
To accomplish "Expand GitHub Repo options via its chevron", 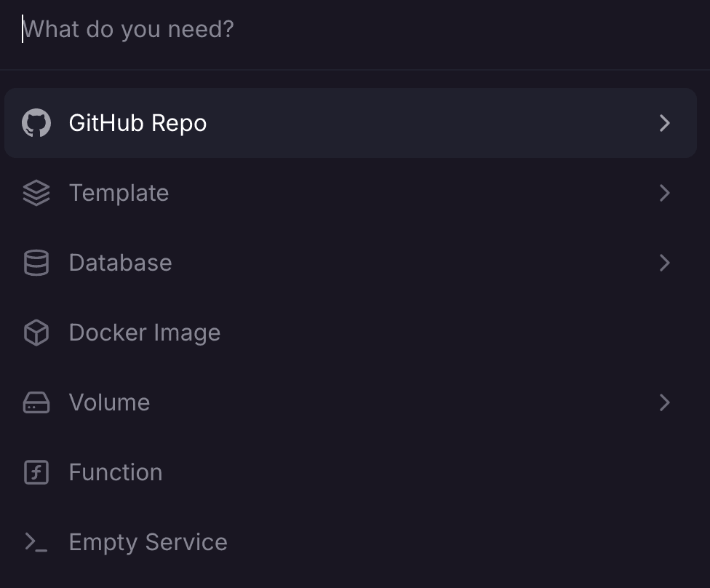I will pyautogui.click(x=664, y=123).
